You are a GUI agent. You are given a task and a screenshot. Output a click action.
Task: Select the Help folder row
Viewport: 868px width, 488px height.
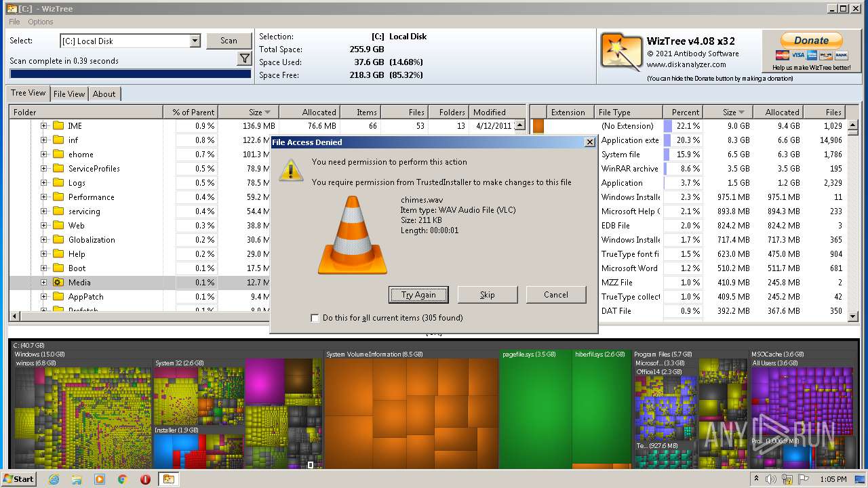pos(77,253)
